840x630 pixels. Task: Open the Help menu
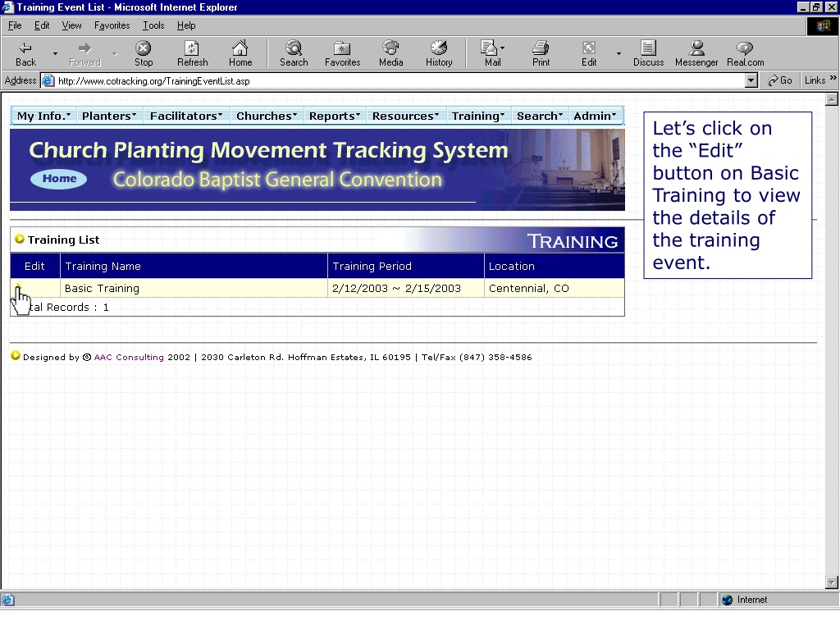pos(186,25)
